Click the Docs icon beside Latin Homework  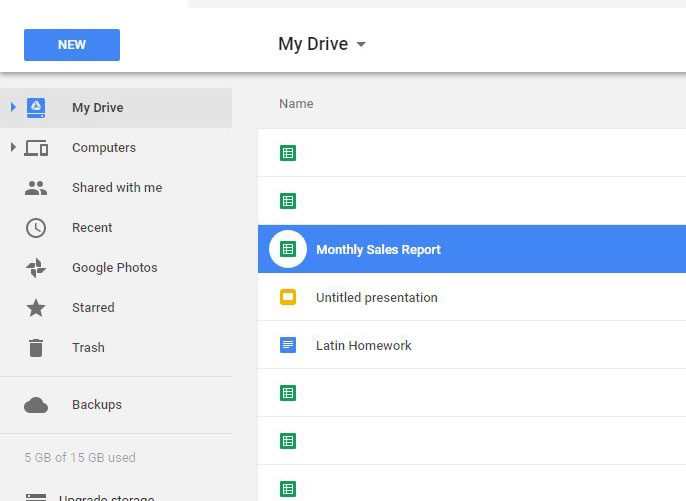288,345
